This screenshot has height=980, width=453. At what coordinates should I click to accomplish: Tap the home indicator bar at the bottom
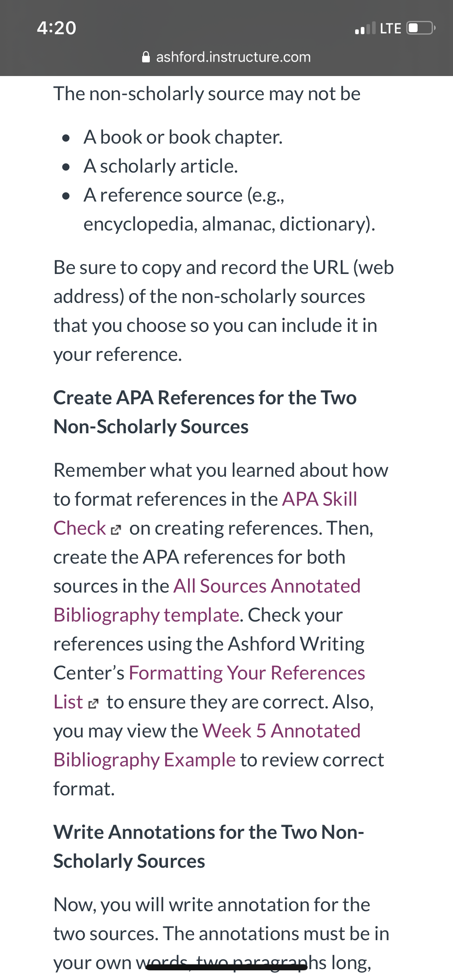(x=227, y=968)
